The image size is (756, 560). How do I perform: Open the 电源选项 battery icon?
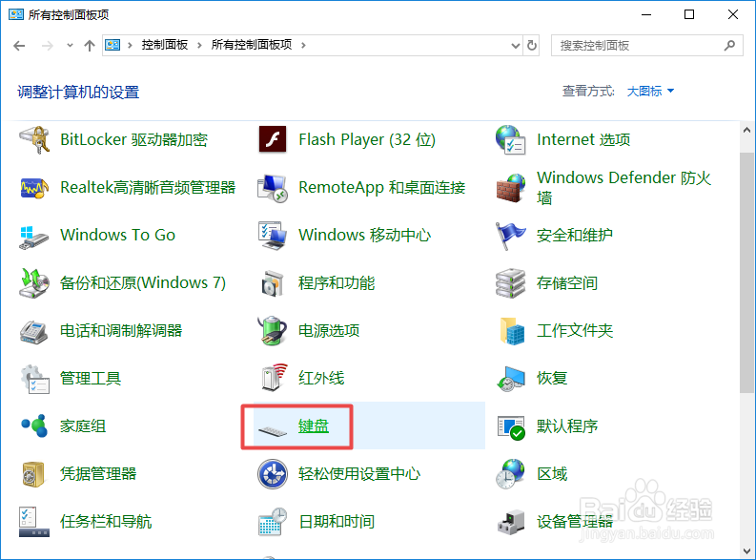[x=273, y=331]
